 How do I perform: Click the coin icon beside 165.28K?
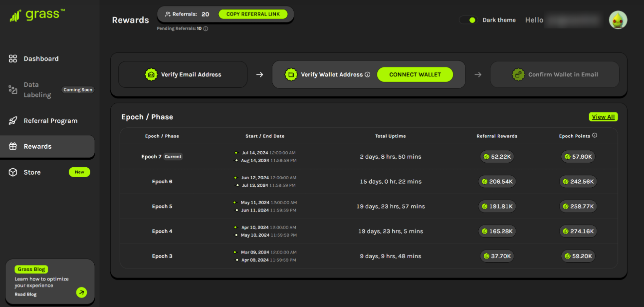pyautogui.click(x=484, y=231)
